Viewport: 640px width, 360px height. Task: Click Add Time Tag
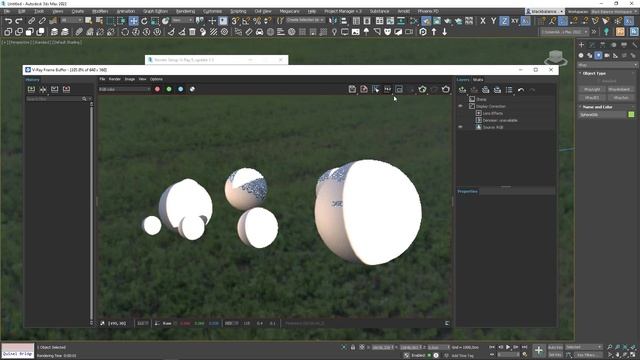(x=462, y=356)
